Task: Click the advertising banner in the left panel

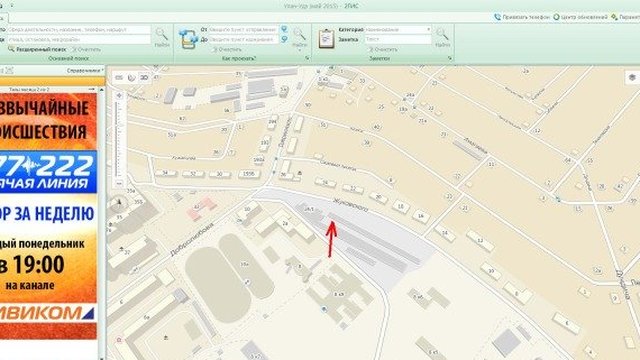Action: [48, 216]
